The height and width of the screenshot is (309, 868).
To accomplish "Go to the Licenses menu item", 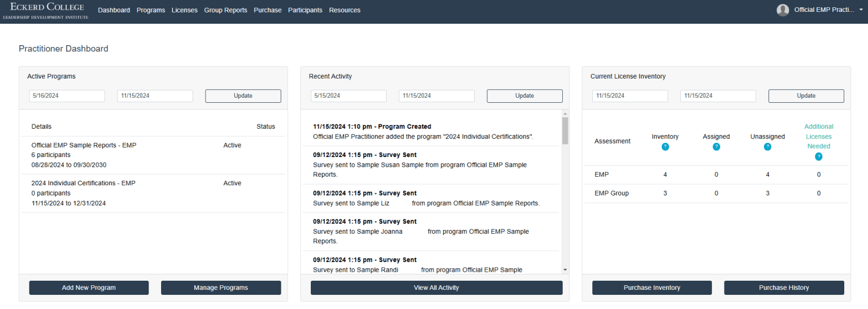I will click(185, 10).
